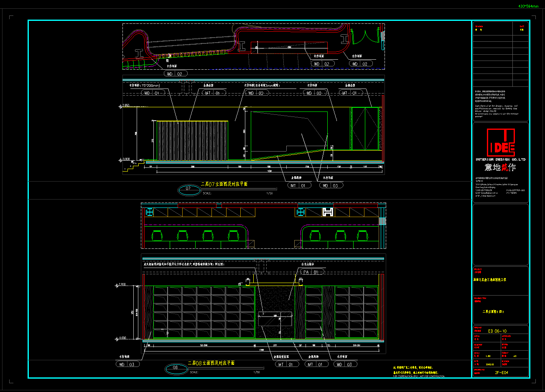Select the green double door in elevation 07

365,129
